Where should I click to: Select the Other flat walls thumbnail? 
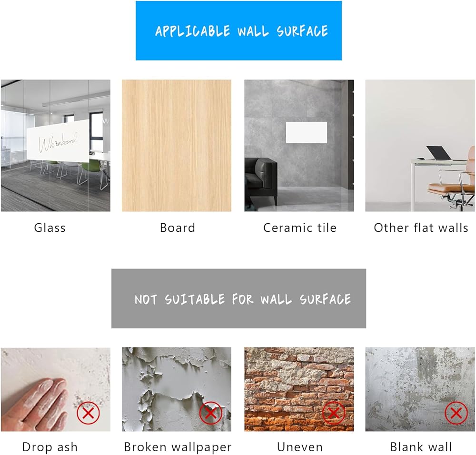pyautogui.click(x=420, y=145)
